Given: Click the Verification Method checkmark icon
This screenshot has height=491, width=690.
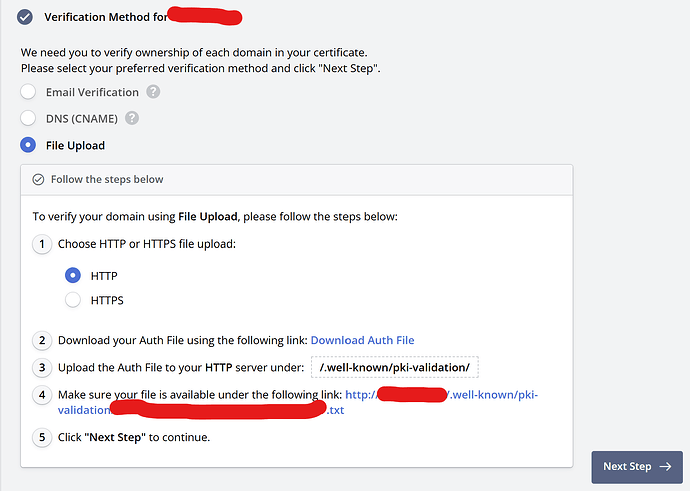Looking at the screenshot, I should pyautogui.click(x=25, y=17).
